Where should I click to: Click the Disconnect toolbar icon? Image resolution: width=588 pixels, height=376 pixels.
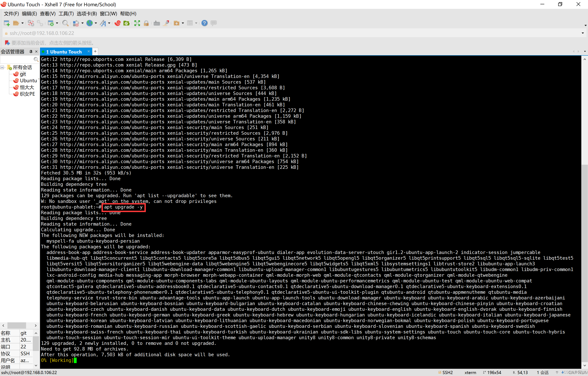[x=31, y=23]
